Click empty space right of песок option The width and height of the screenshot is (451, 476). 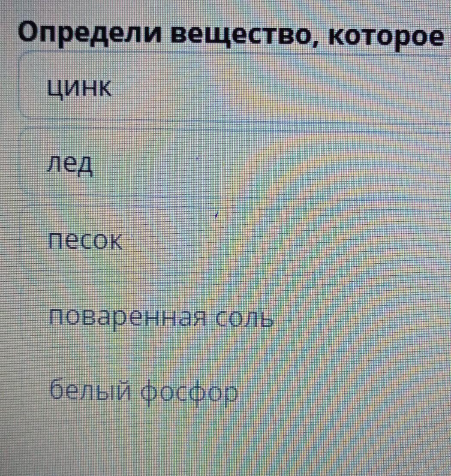[x=285, y=241]
